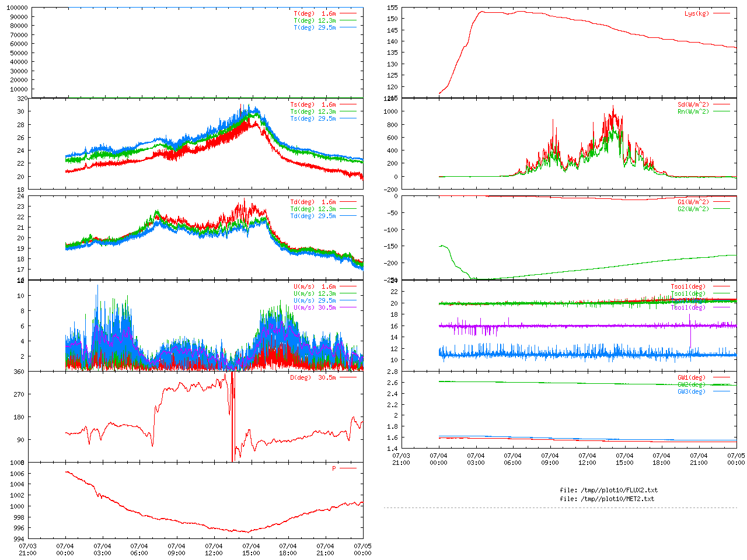
Task: Click the Ts(deg) 12.3m legend entry
Action: click(313, 111)
